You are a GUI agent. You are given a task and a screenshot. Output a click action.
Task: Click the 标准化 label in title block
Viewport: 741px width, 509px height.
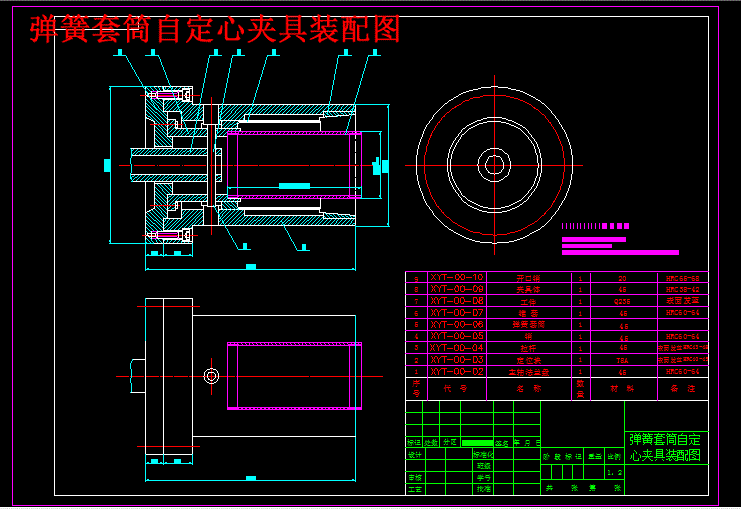(483, 455)
